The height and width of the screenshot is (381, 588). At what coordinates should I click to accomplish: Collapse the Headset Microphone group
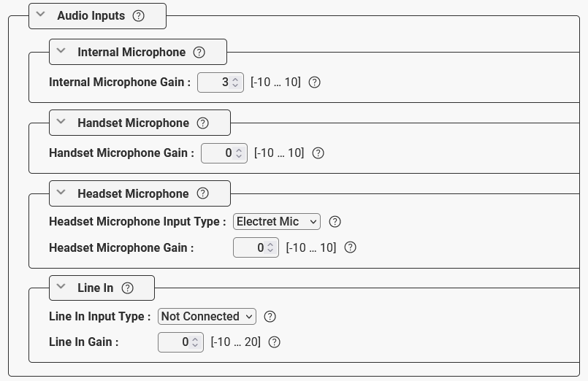(61, 193)
